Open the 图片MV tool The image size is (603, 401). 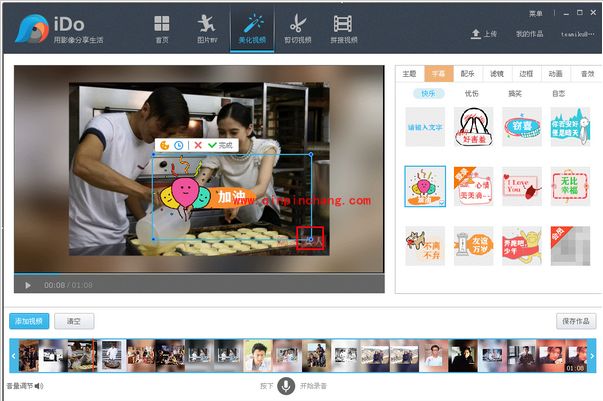pyautogui.click(x=205, y=27)
